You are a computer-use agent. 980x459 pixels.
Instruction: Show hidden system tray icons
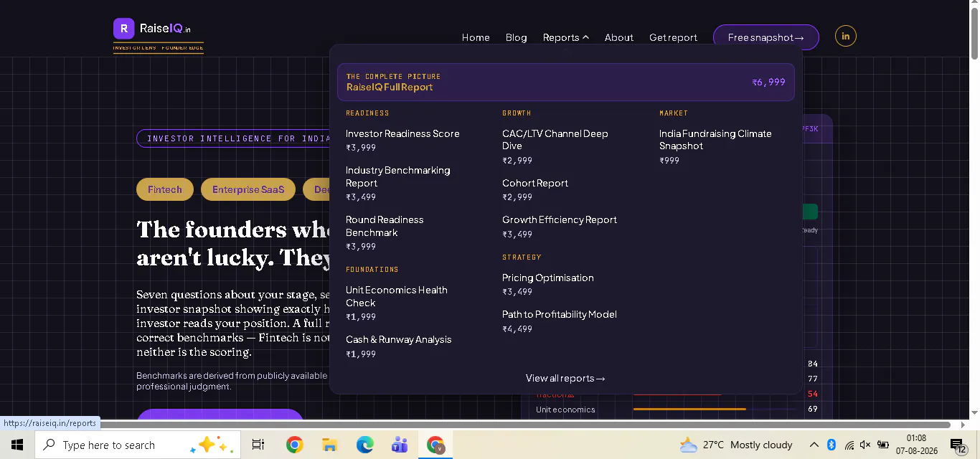coord(814,445)
